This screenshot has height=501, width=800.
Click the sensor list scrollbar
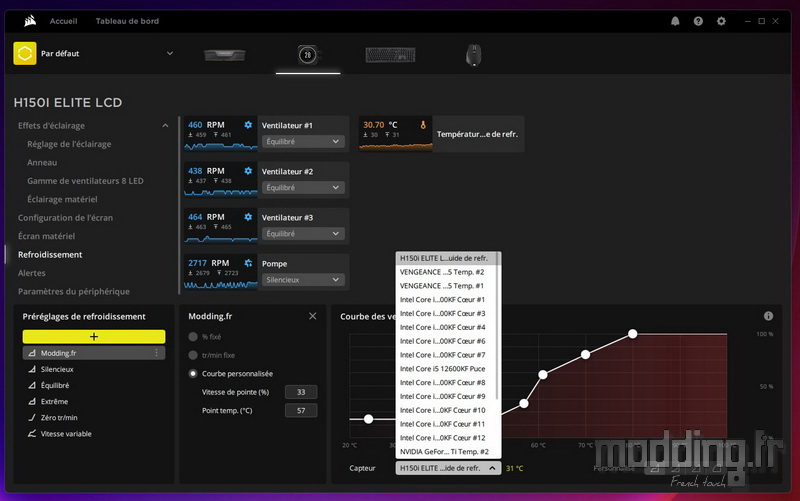pyautogui.click(x=498, y=327)
